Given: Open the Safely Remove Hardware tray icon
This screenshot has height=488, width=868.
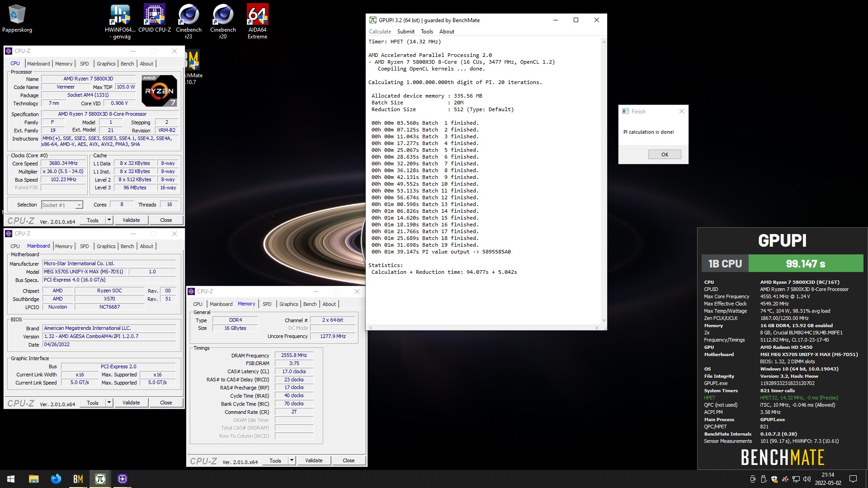Looking at the screenshot, I should point(764,479).
